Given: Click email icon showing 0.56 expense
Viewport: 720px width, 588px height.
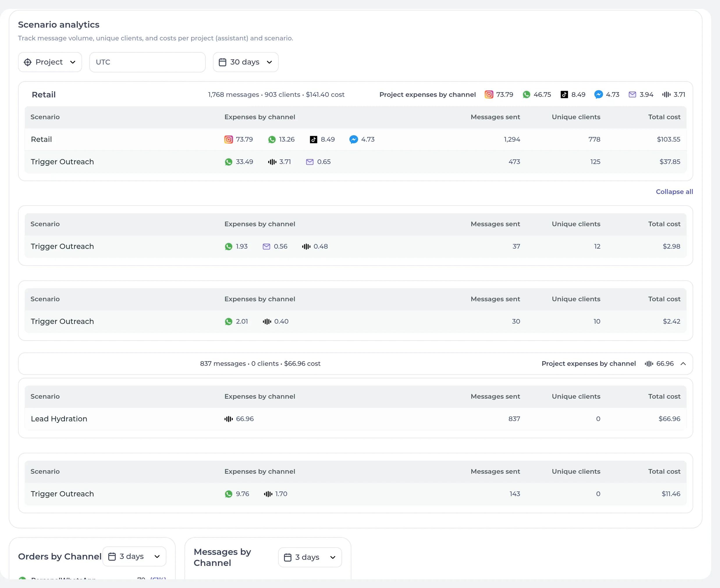Looking at the screenshot, I should 266,247.
